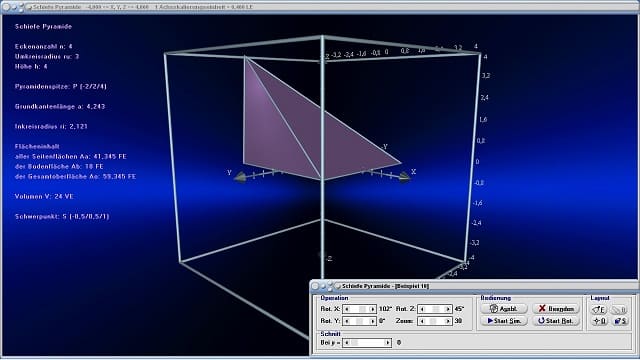
Task: Click the Rot. Y scrollbar thumb
Action: coord(359,321)
